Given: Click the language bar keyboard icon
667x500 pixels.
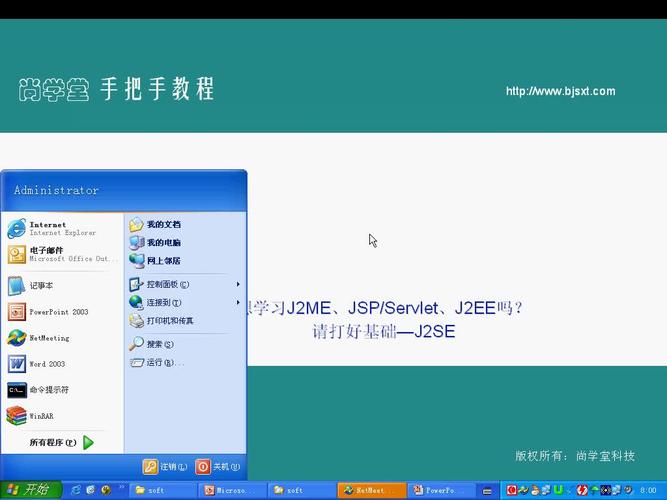Looking at the screenshot, I should tap(487, 491).
